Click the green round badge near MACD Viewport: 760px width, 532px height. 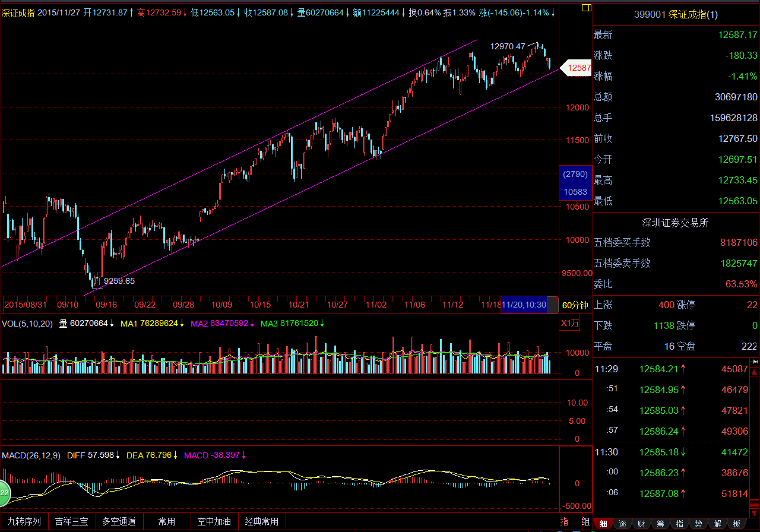pyautogui.click(x=4, y=492)
